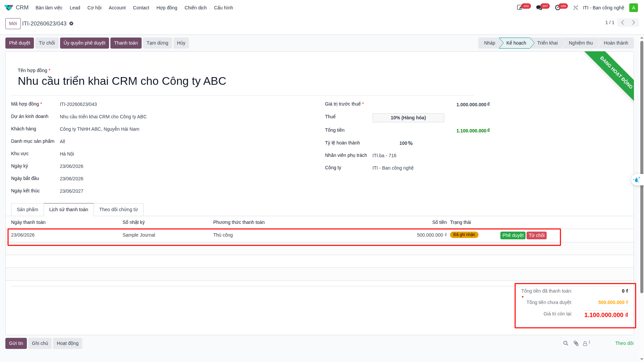Image resolution: width=644 pixels, height=362 pixels.
Task: Switch company via ITI - Ban công nghệ
Action: pyautogui.click(x=603, y=8)
